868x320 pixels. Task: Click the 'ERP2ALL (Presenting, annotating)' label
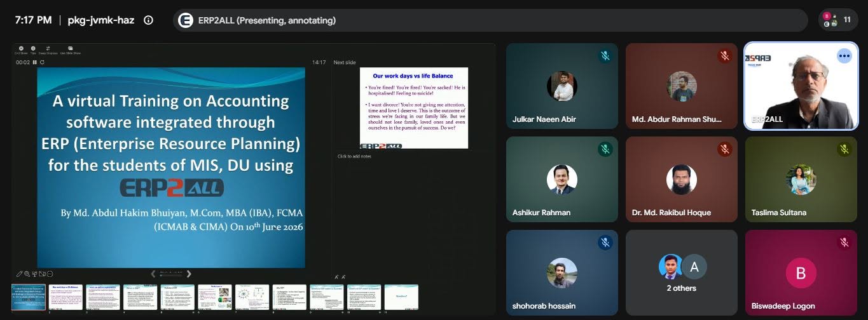point(268,20)
